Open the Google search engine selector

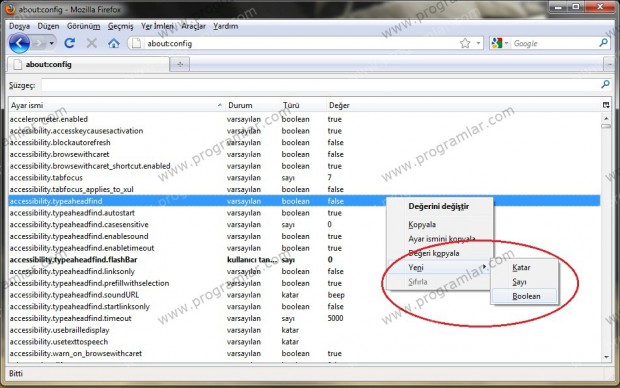(499, 43)
